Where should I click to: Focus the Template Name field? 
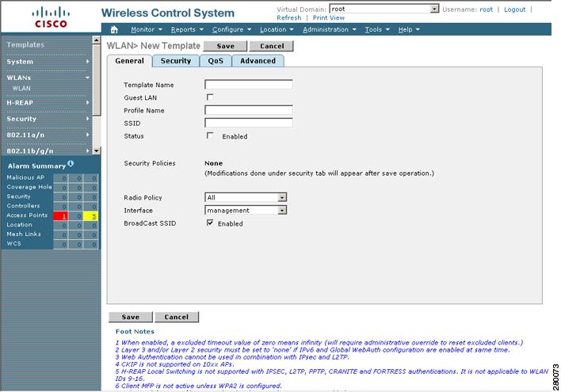click(249, 85)
